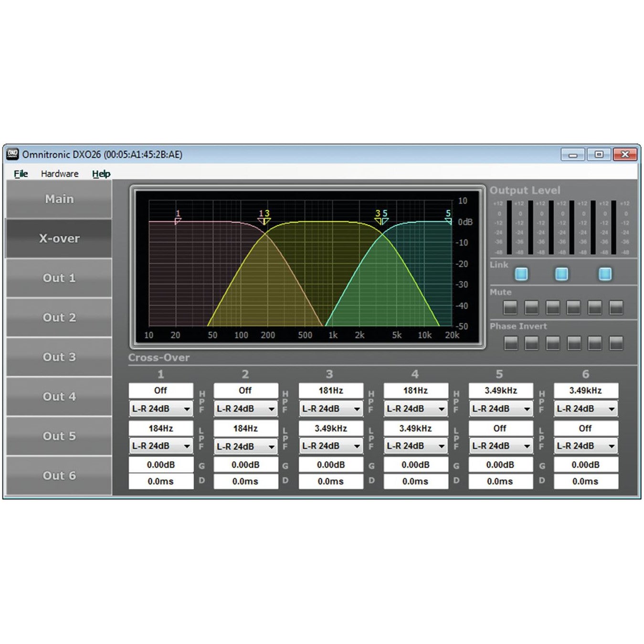Open channel 6 LPF slope dropdown

pyautogui.click(x=586, y=446)
